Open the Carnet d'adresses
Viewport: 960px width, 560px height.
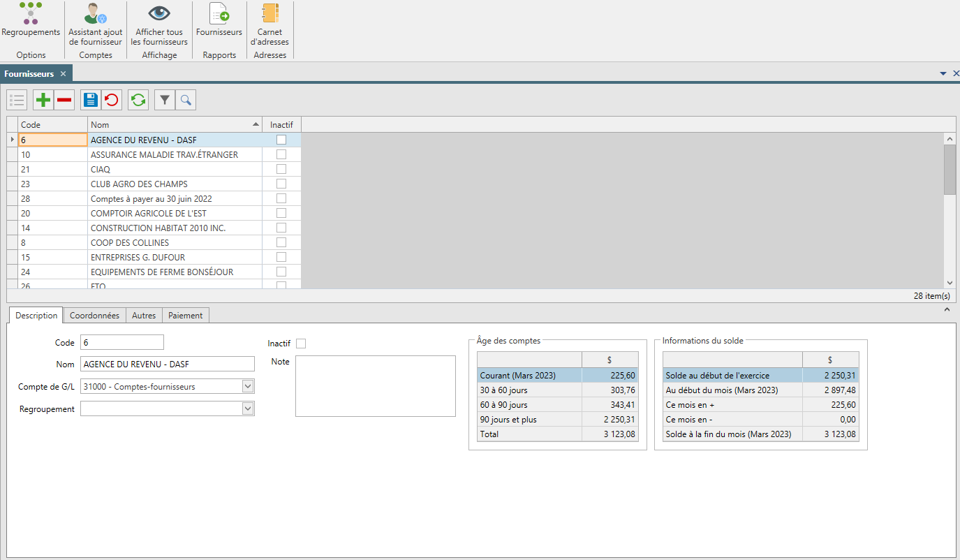pyautogui.click(x=269, y=24)
